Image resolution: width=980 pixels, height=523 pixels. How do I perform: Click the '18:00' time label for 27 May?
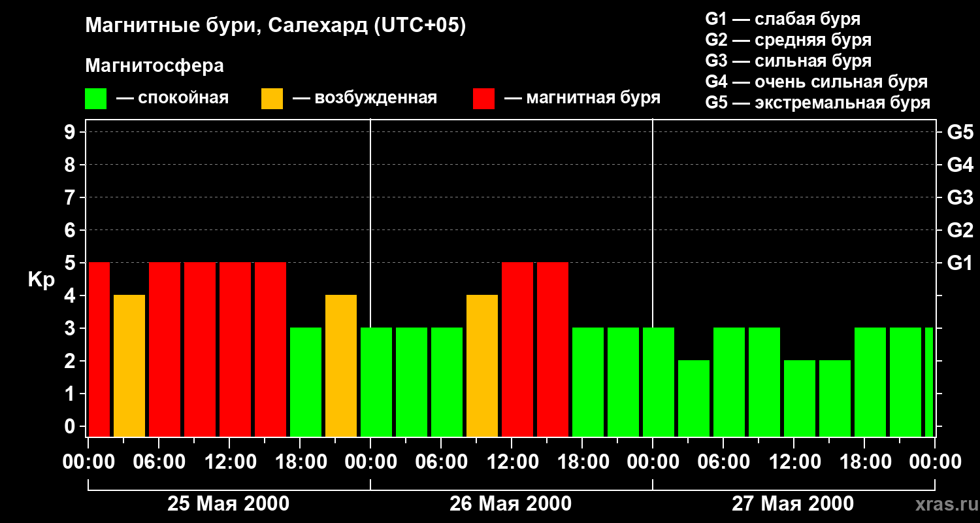(x=864, y=462)
